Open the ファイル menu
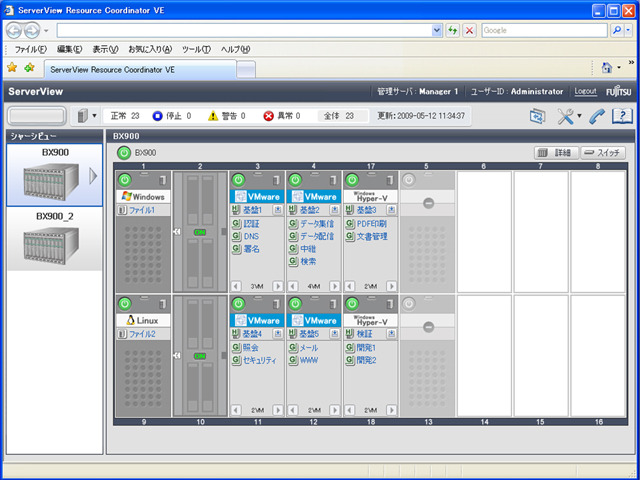Screen dimensions: 640x480 tap(31, 49)
